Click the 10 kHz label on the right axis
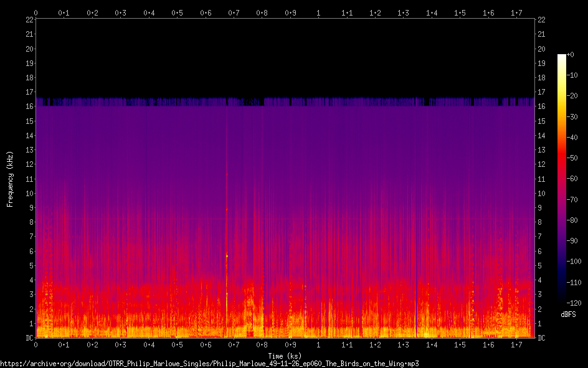 pyautogui.click(x=542, y=193)
